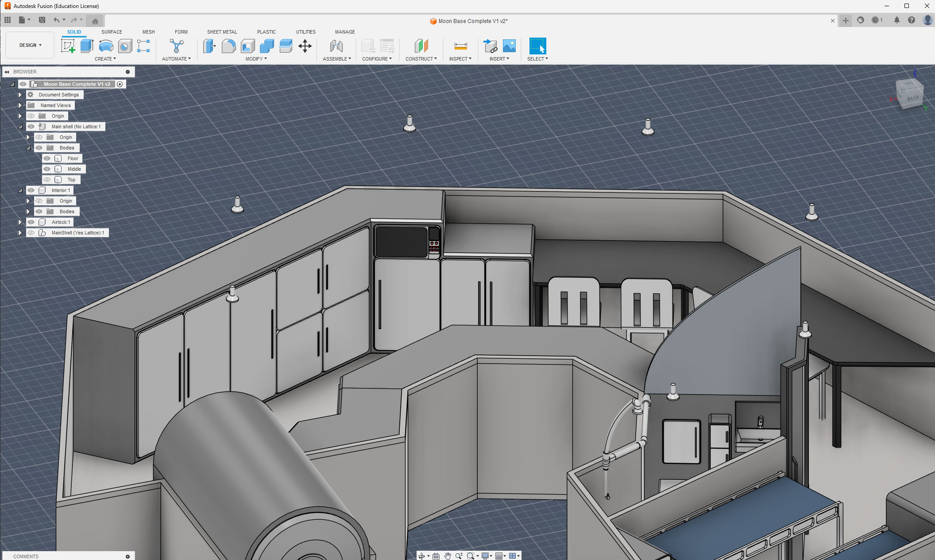Open the ASSEMBLE menu
The height and width of the screenshot is (560, 935).
click(x=337, y=59)
